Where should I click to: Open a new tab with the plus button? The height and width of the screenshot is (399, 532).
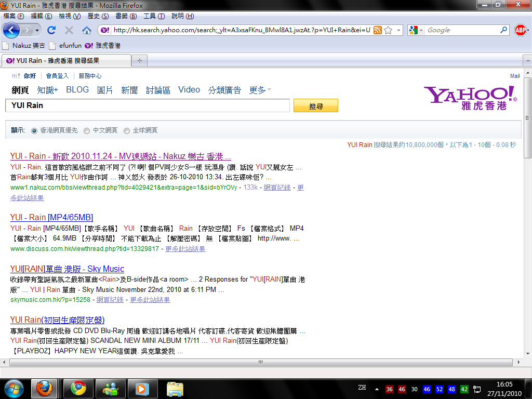[x=139, y=61]
